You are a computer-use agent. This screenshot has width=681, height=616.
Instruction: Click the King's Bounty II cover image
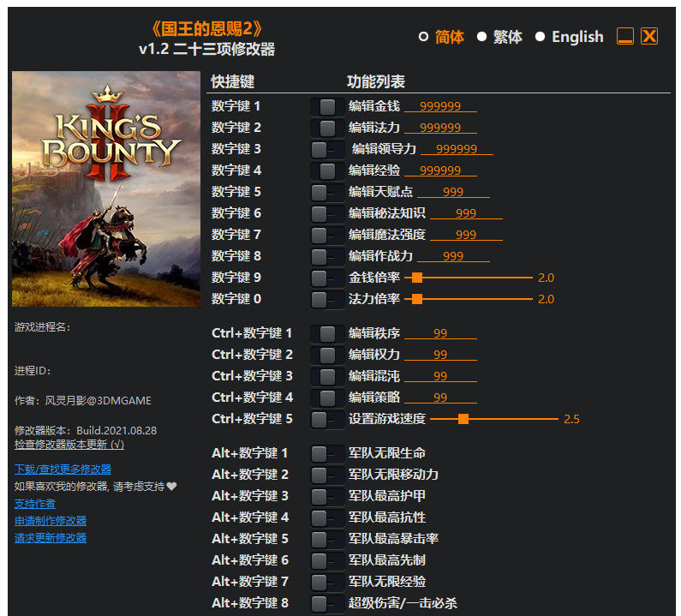(106, 189)
